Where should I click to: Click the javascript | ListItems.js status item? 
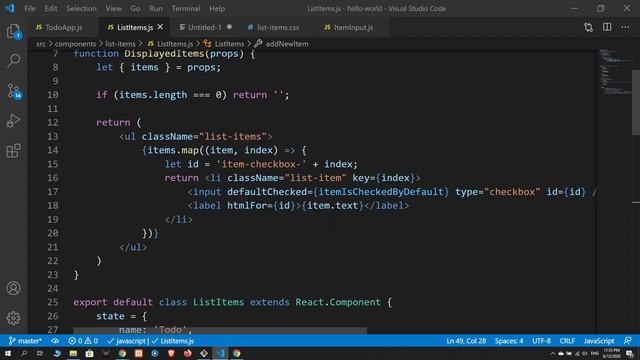click(151, 341)
